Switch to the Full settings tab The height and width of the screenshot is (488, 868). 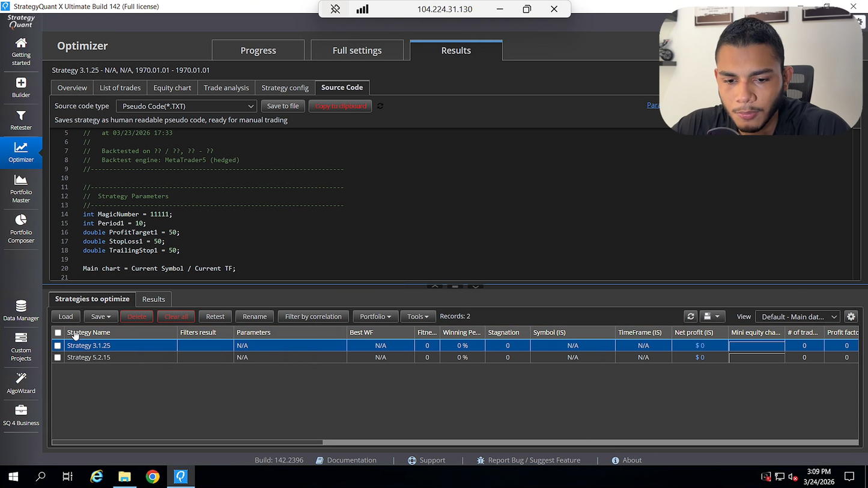[x=357, y=50]
